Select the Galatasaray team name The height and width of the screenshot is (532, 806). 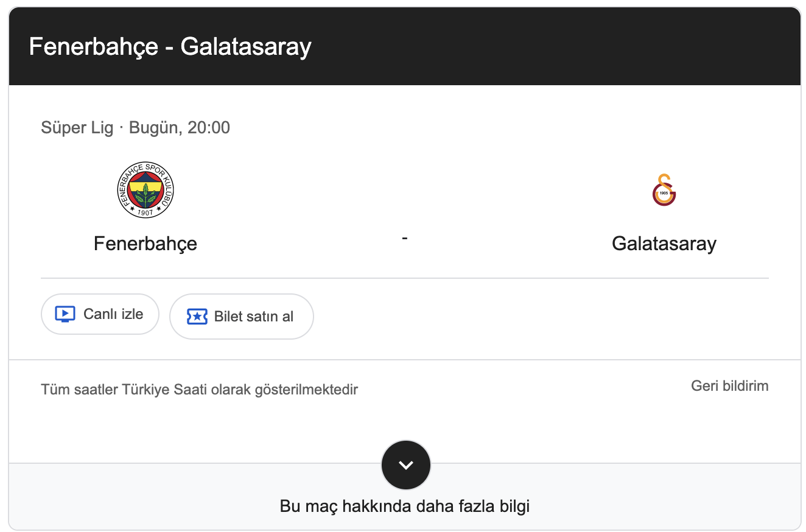(664, 243)
